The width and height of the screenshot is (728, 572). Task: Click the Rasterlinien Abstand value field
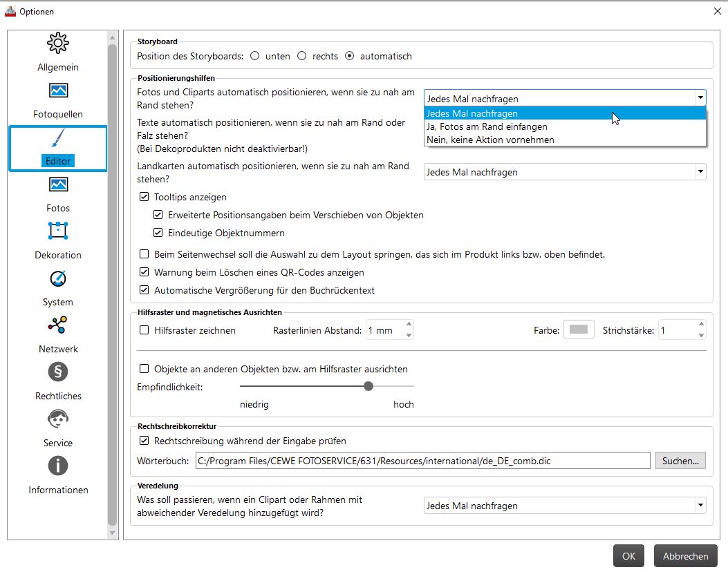coord(384,330)
